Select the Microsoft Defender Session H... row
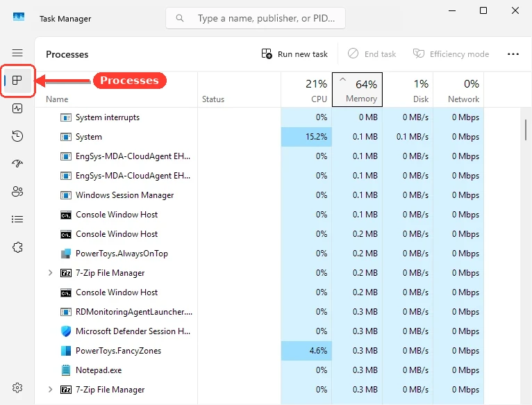Image resolution: width=532 pixels, height=405 pixels. click(x=260, y=331)
